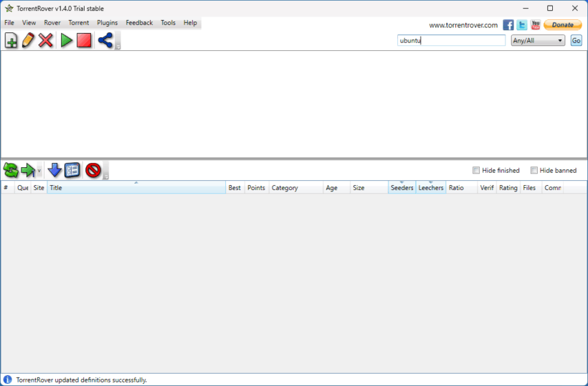Open the Help menu

190,23
